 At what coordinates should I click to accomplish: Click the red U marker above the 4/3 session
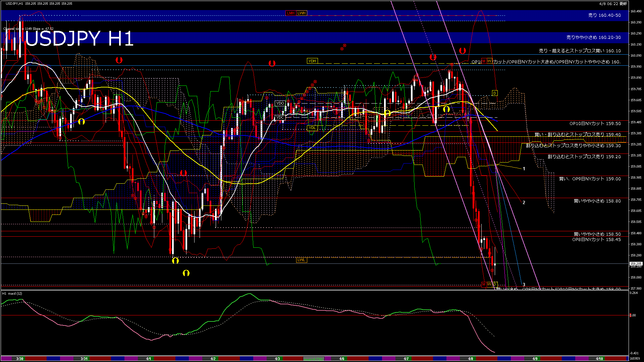[271, 63]
